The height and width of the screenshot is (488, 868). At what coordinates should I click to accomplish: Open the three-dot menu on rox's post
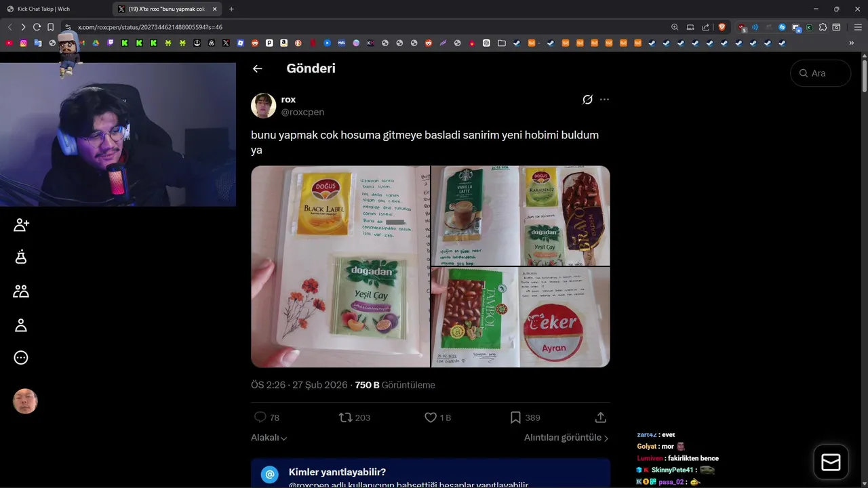coord(604,100)
